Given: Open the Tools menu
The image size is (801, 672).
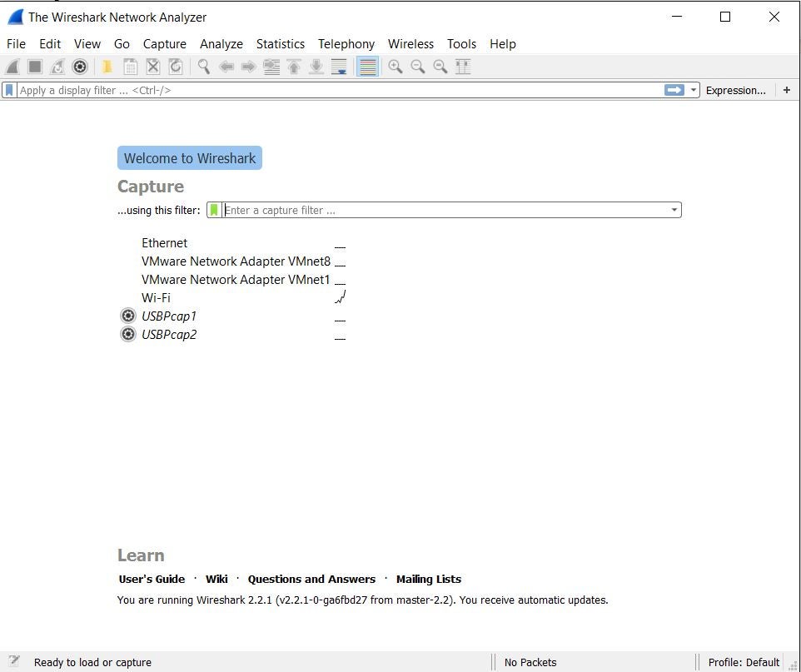Looking at the screenshot, I should [461, 44].
